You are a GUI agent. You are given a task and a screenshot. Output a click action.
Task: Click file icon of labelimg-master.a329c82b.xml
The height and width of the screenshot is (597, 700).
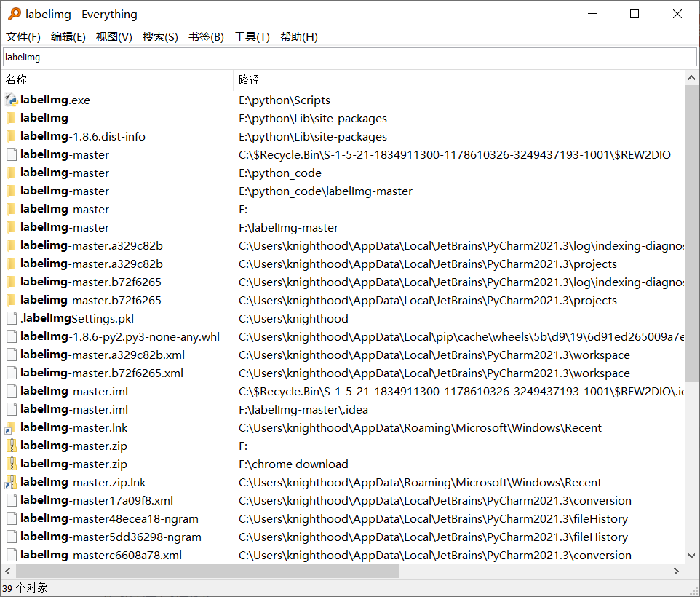pos(12,355)
